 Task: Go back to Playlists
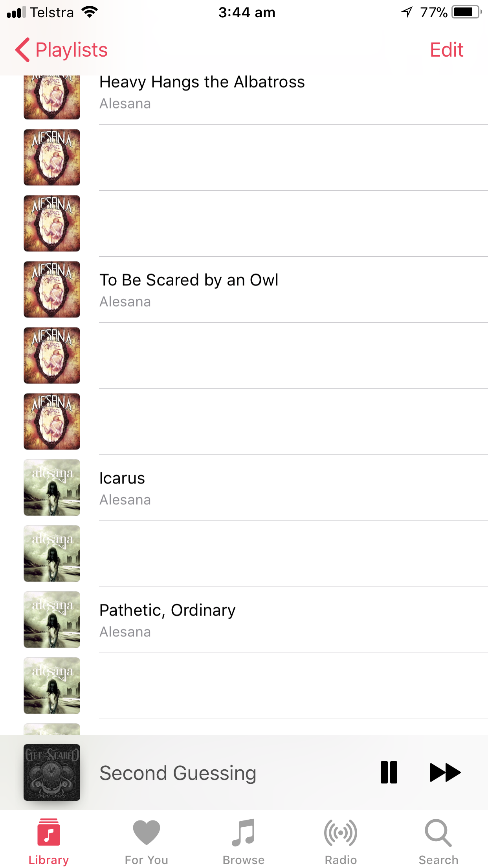(x=61, y=50)
